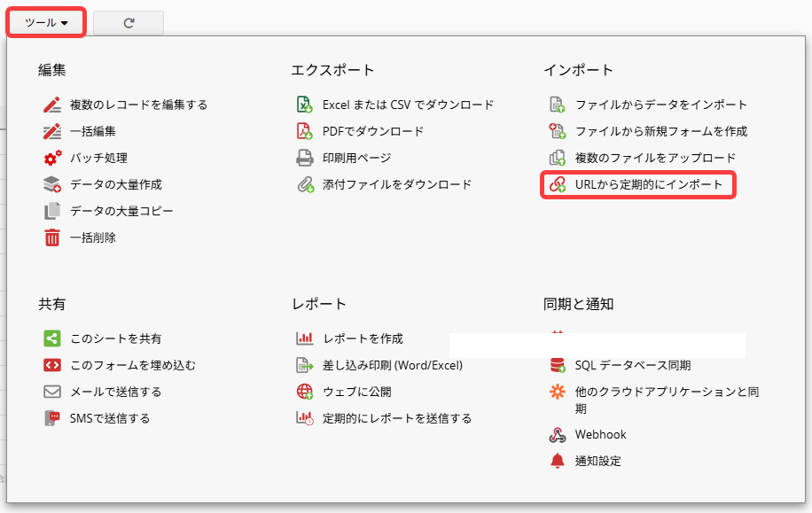This screenshot has height=513, width=812.
Task: Click the Webhook icon
Action: coord(558,435)
